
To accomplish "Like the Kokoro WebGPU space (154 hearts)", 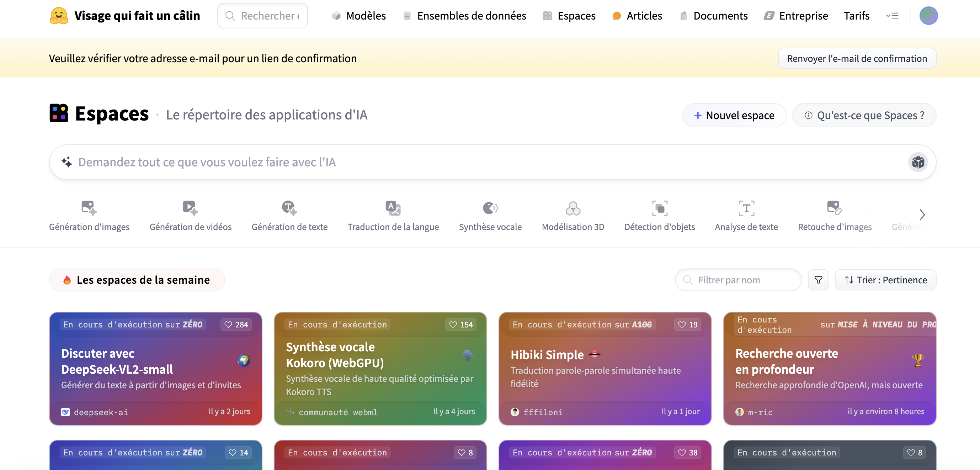I will tap(461, 324).
